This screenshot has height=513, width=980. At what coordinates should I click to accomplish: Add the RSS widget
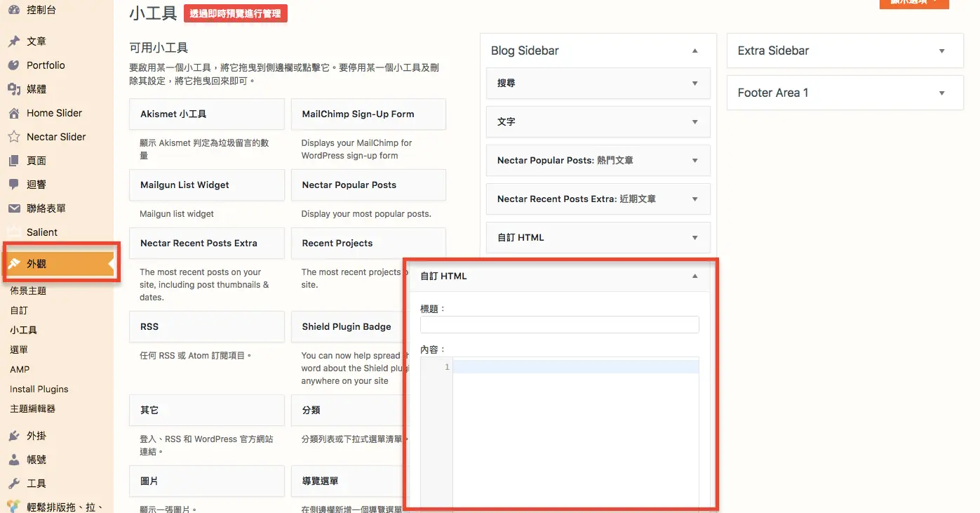(x=207, y=326)
